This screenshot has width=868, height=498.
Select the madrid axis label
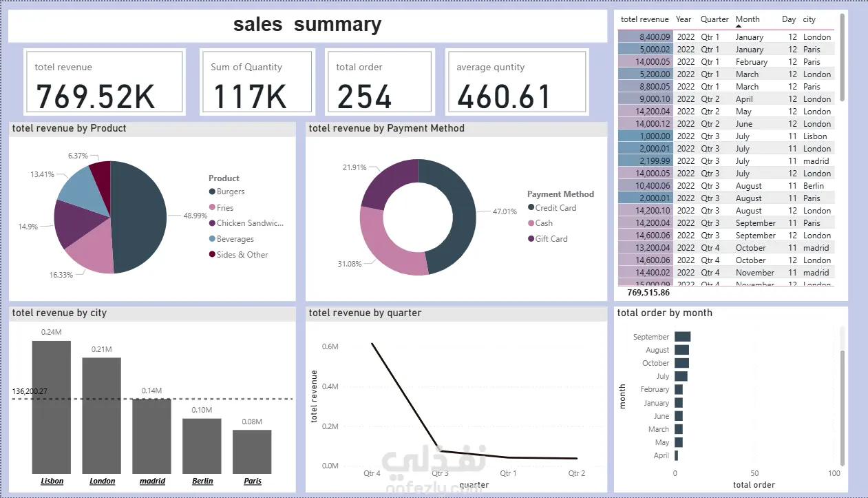coord(152,481)
